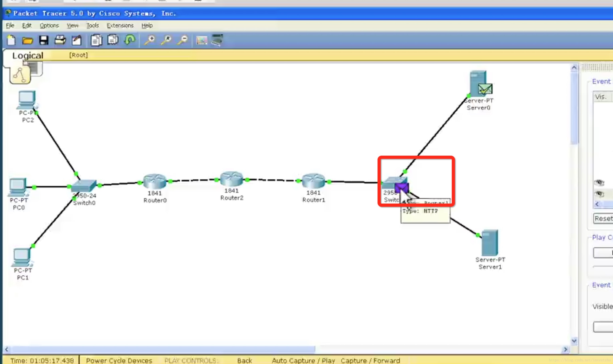Click the Time: 01:05:17.438 status text
Screen dimensions: 613x364
point(42,360)
